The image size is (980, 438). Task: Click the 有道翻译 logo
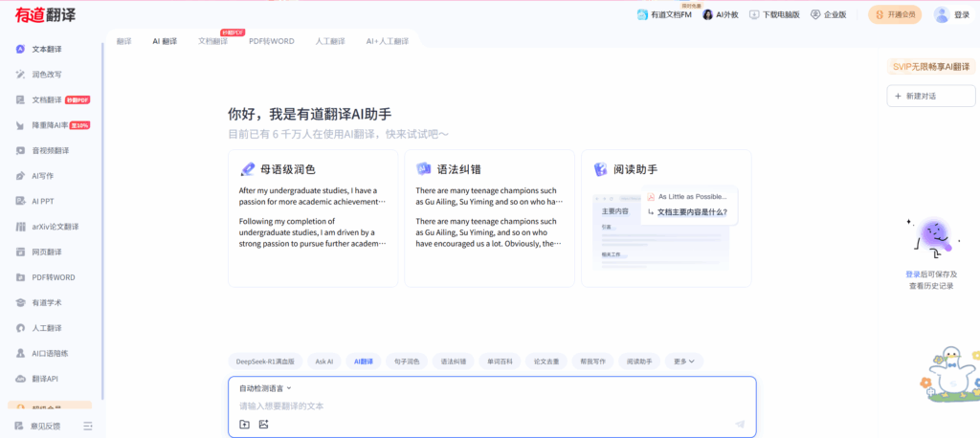46,15
